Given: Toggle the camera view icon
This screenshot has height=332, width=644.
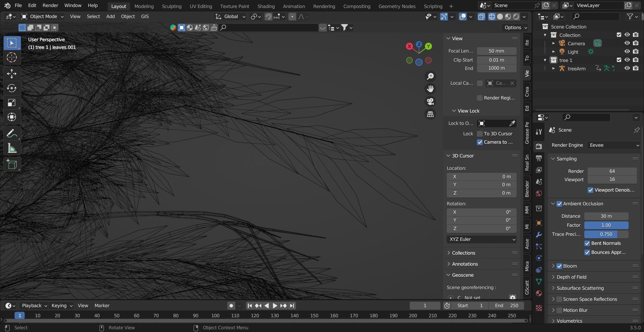Looking at the screenshot, I should (430, 102).
